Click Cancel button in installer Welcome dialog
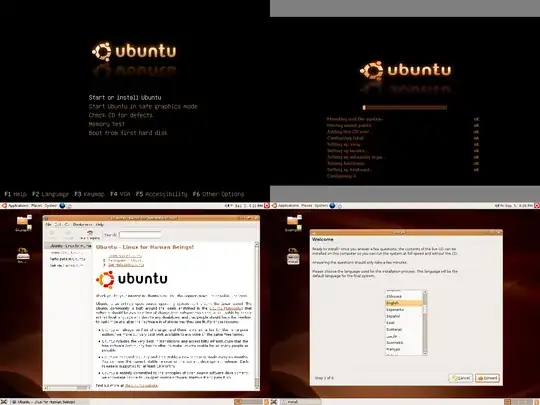Viewport: 540px width, 405px height. click(461, 378)
